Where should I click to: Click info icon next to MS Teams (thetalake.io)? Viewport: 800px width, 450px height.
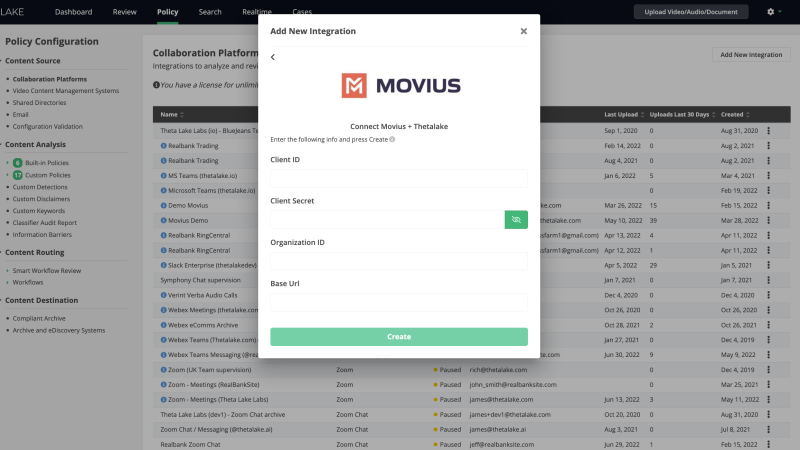(x=163, y=176)
